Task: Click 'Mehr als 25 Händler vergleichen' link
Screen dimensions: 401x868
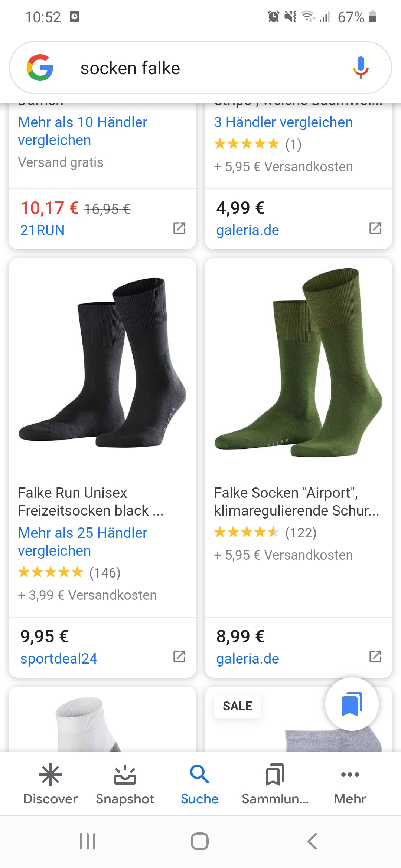Action: [x=83, y=542]
